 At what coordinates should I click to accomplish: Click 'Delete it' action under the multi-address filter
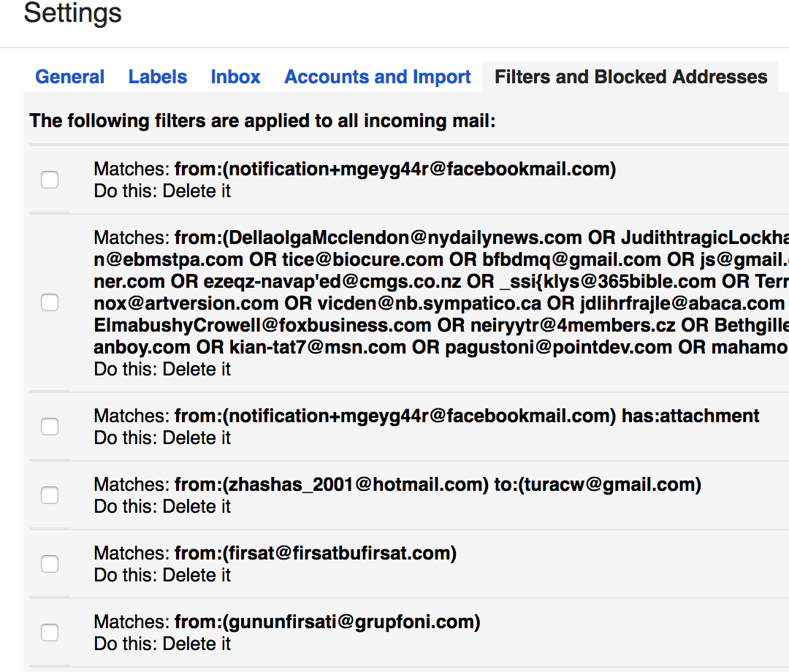pos(197,369)
